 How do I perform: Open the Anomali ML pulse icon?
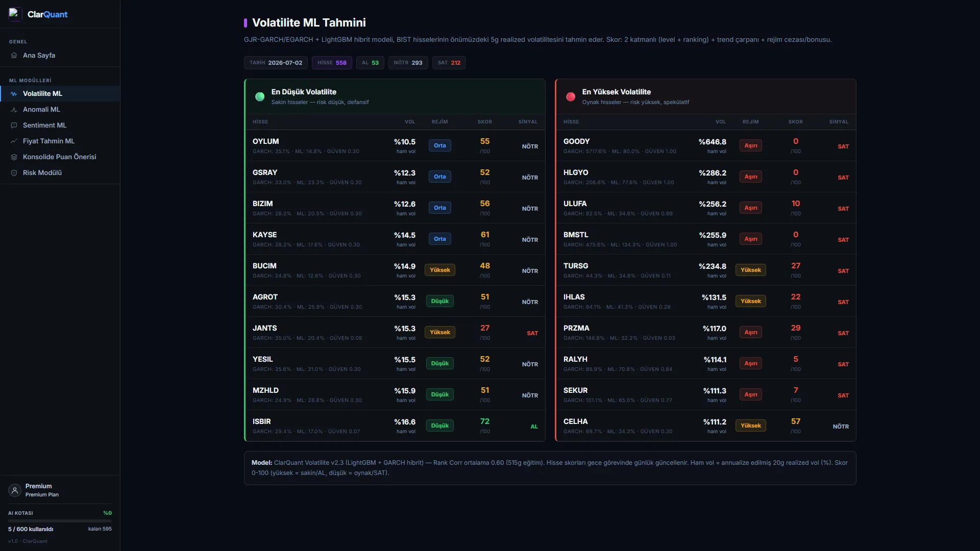[14, 110]
